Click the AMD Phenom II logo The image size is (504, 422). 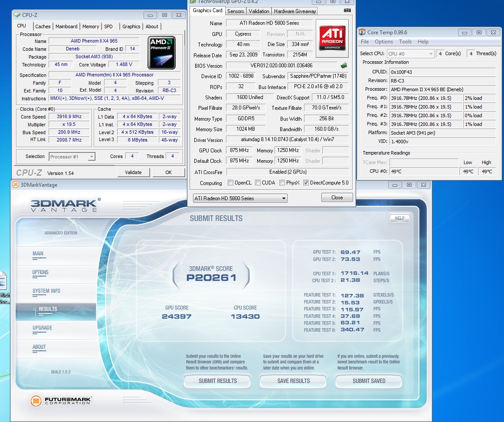pyautogui.click(x=161, y=53)
